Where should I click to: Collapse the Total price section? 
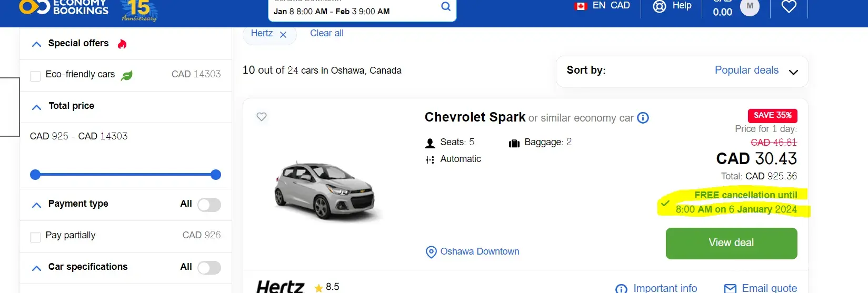36,107
